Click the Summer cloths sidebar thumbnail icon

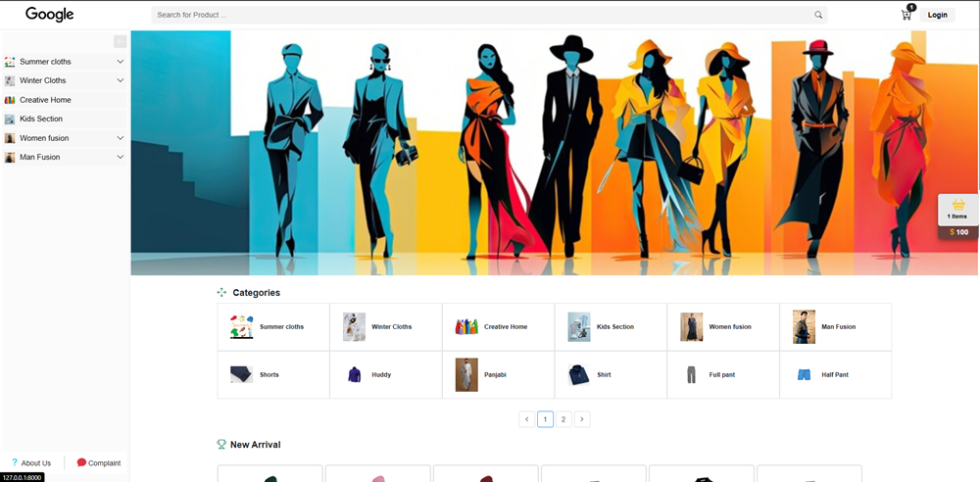pyautogui.click(x=10, y=62)
